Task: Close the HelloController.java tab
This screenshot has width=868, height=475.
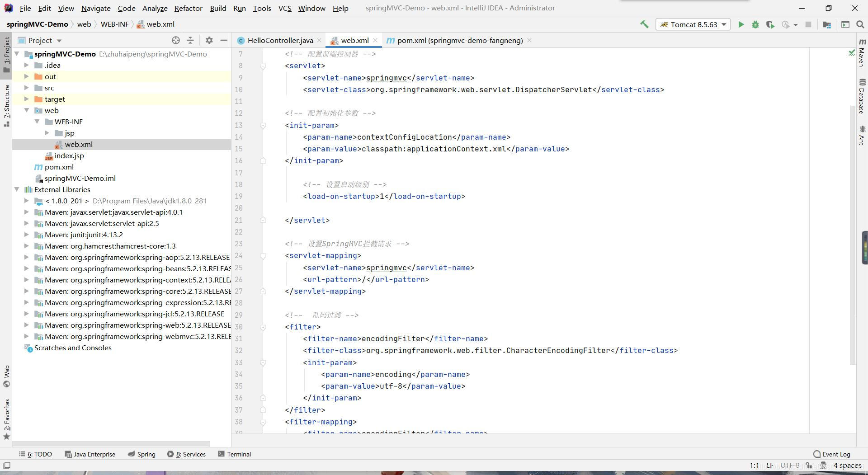Action: (319, 40)
